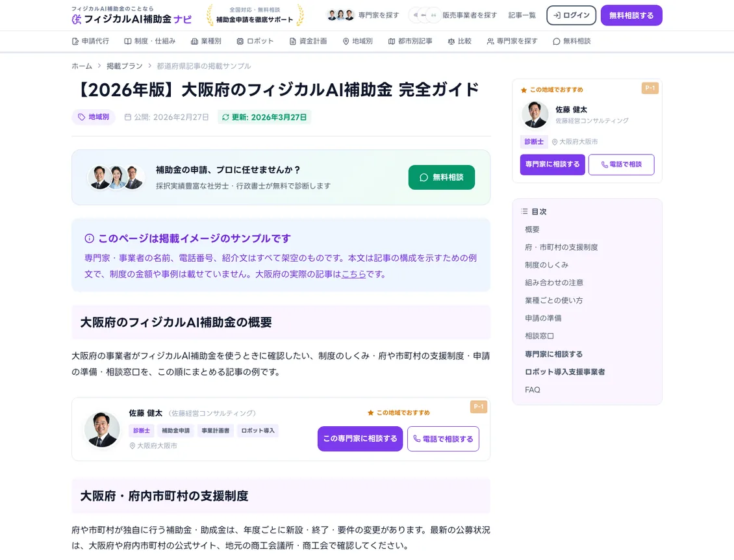Click the P-1 badge in sidebar card
734x560 pixels.
(x=650, y=88)
